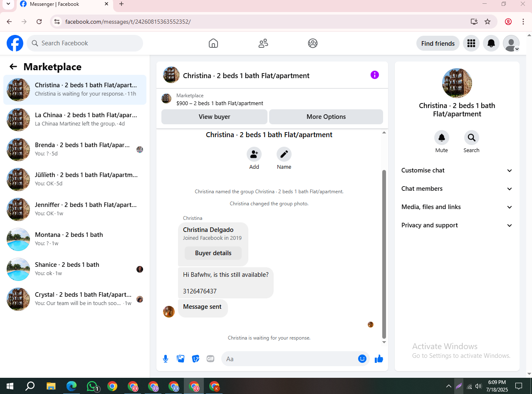The height and width of the screenshot is (394, 532).
Task: Show hidden system tray icons
Action: tap(448, 386)
